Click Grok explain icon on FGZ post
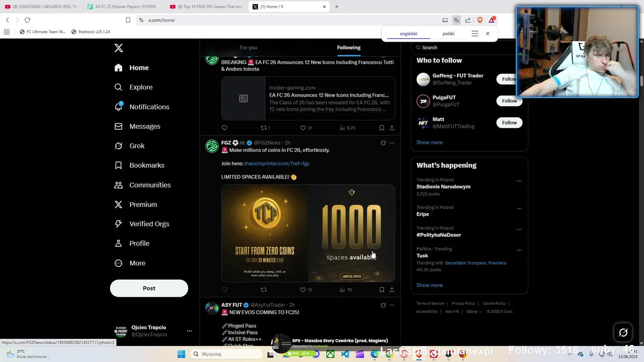This screenshot has width=644, height=362. click(x=383, y=143)
